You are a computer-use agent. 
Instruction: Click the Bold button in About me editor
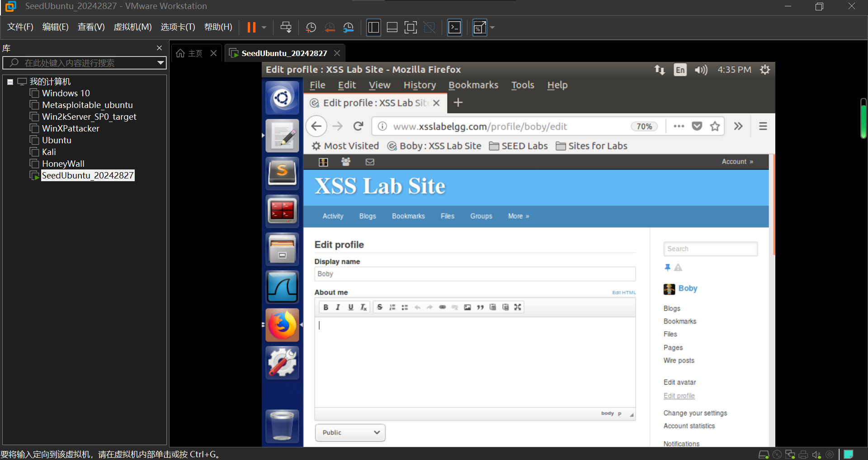tap(325, 307)
